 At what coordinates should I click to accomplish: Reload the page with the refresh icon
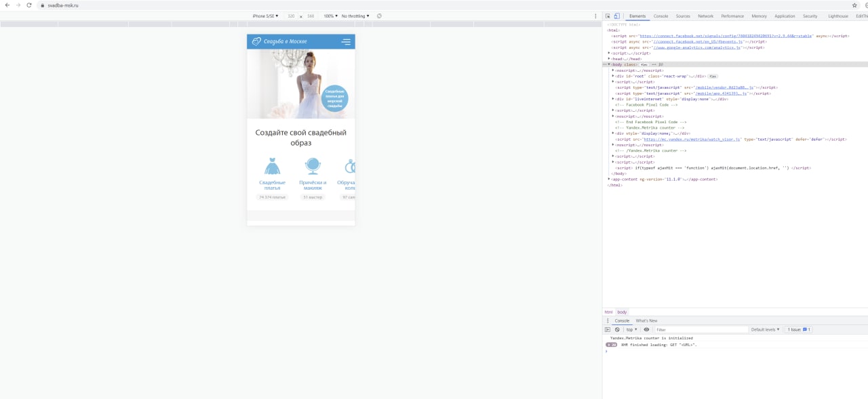[x=29, y=5]
